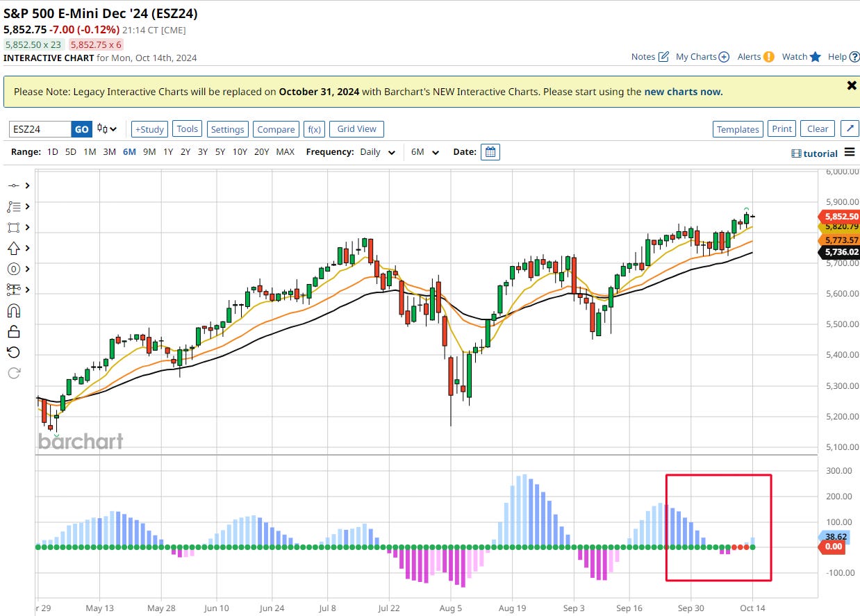The height and width of the screenshot is (616, 860).
Task: Open the Tools menu button
Action: tap(188, 129)
